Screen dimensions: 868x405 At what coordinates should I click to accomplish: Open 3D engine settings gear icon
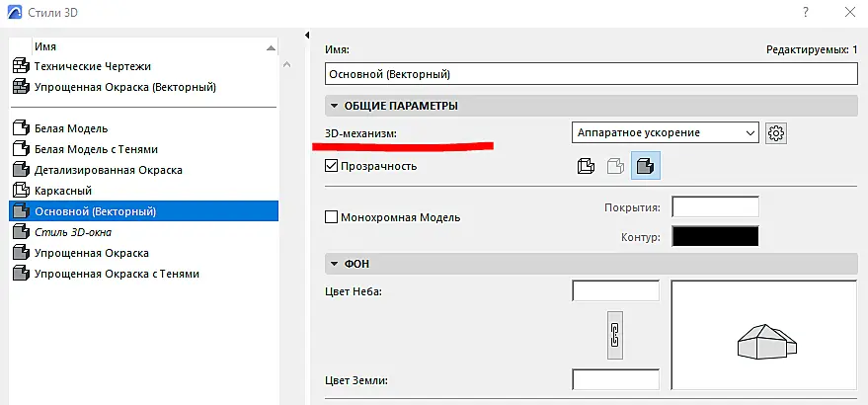(x=777, y=133)
